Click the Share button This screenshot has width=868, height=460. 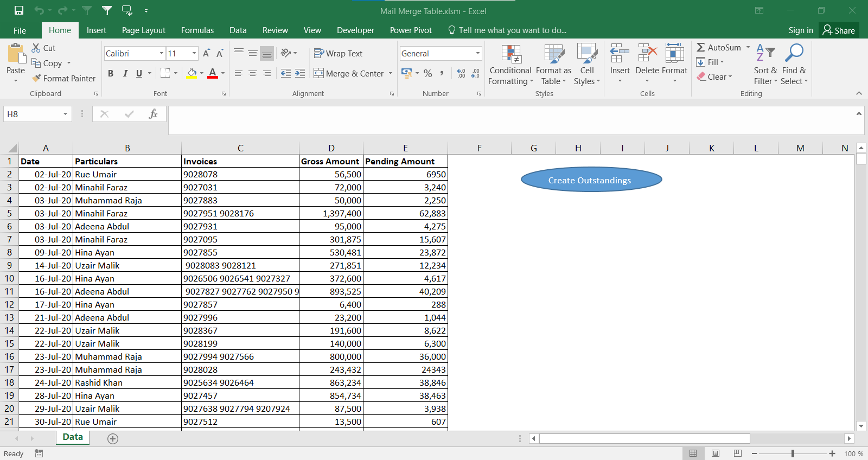tap(839, 30)
